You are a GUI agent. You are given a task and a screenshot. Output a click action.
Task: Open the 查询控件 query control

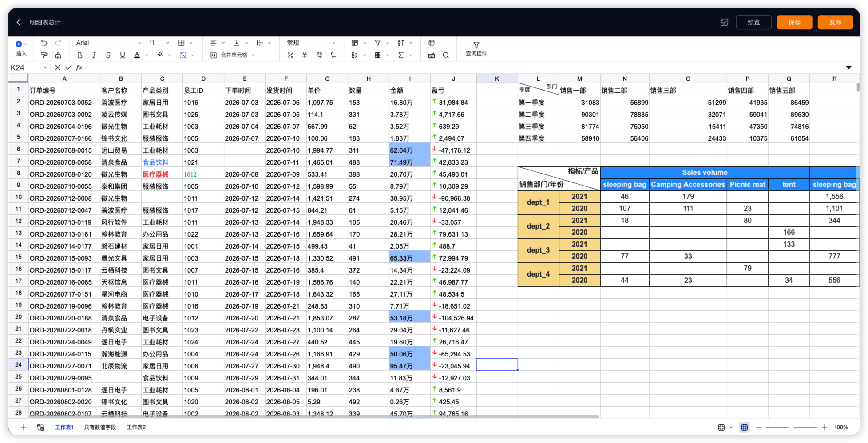tap(476, 49)
